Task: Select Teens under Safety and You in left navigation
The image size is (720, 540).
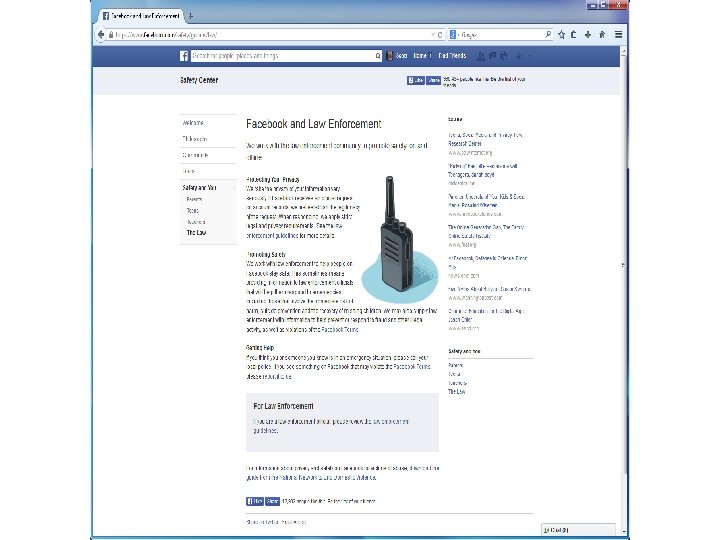Action: (192, 210)
